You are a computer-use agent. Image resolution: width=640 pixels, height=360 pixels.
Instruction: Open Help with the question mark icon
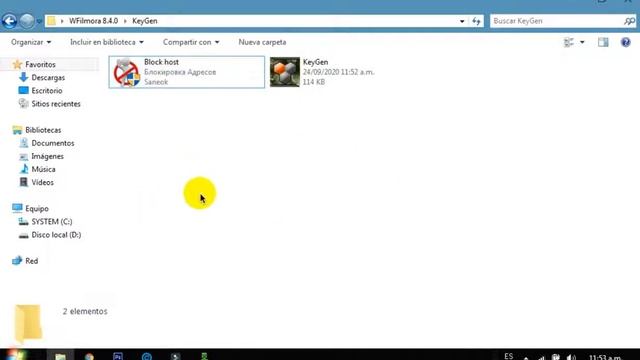(625, 42)
